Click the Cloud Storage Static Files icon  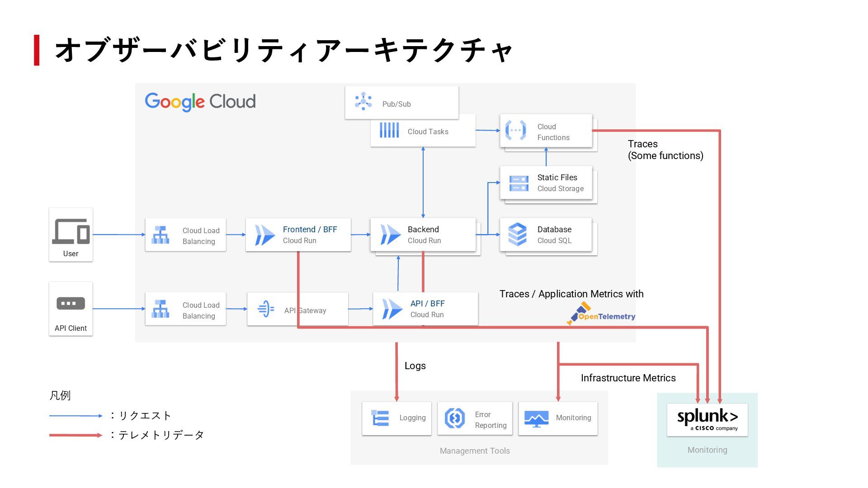click(519, 183)
